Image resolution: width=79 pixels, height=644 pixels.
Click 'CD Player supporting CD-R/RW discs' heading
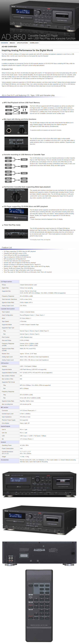pos(26,207)
